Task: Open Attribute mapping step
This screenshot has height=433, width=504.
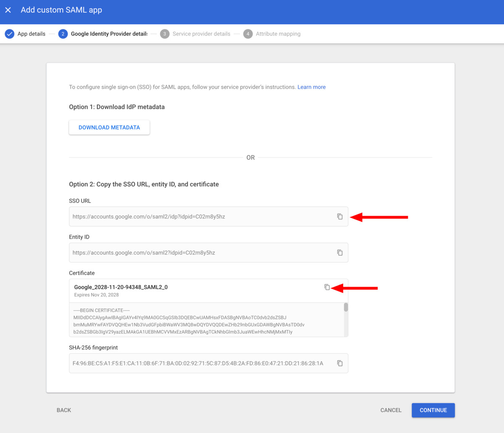Action: 278,34
